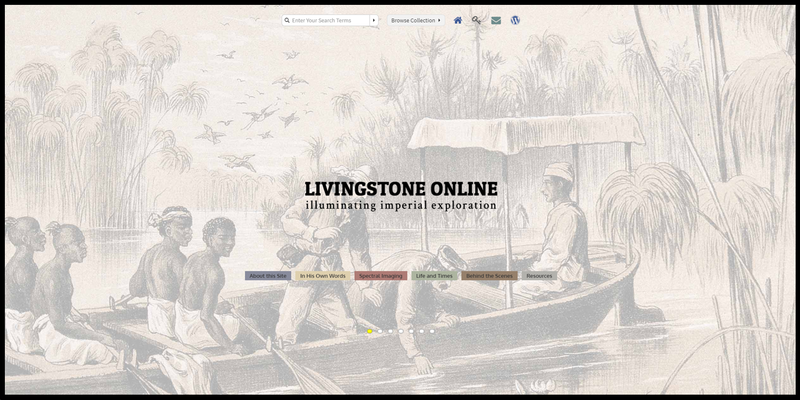Screen dimensions: 800x400
Task: Expand the Browse Collection dropdown
Action: click(415, 20)
